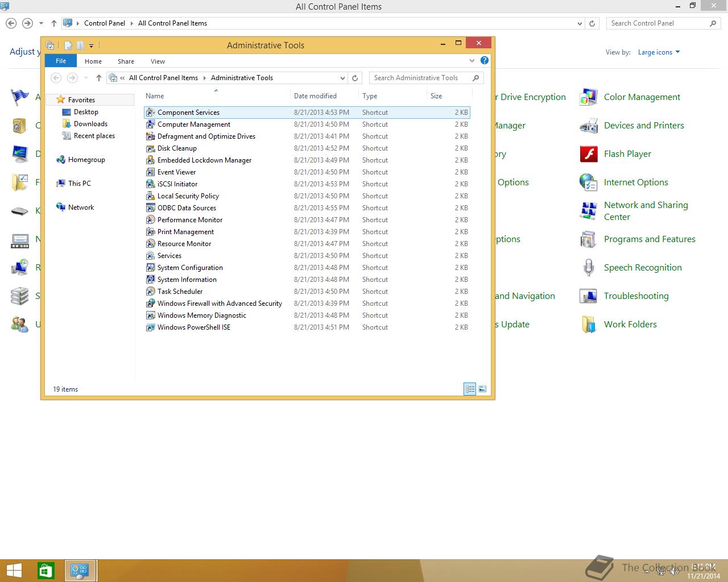Open the Windows Store taskbar icon
The image size is (728, 582).
45,571
